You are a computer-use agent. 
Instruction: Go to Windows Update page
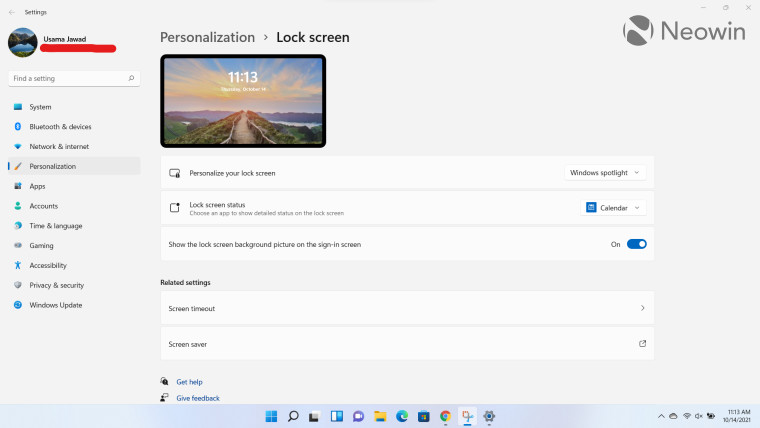tap(74, 305)
